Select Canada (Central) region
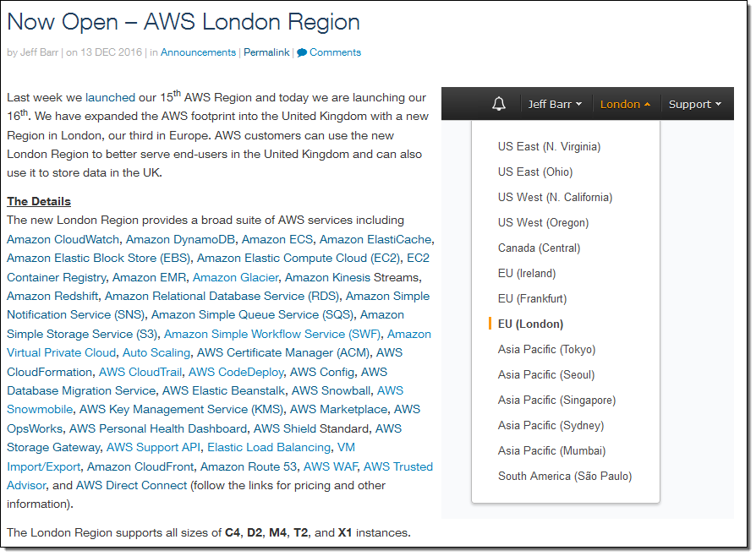 pyautogui.click(x=539, y=248)
